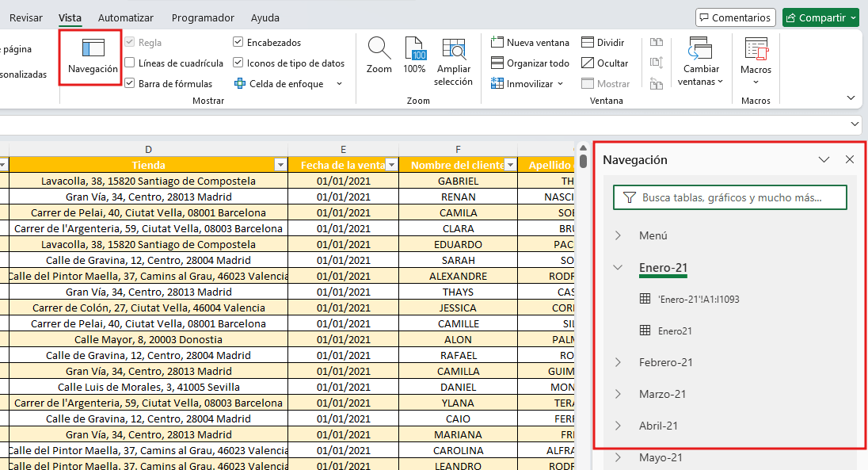This screenshot has width=868, height=470.
Task: Toggle Barra de fórmulas checkbox
Action: [130, 83]
